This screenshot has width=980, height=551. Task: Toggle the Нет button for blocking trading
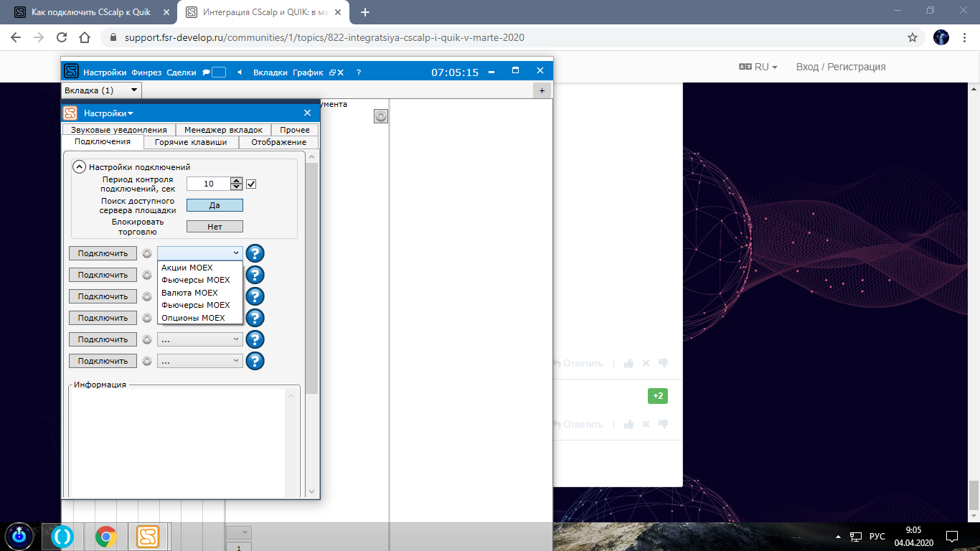pos(215,227)
